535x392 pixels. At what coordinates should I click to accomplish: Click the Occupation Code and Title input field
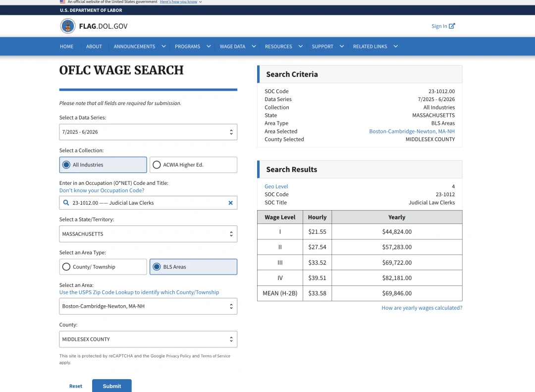[x=148, y=203]
